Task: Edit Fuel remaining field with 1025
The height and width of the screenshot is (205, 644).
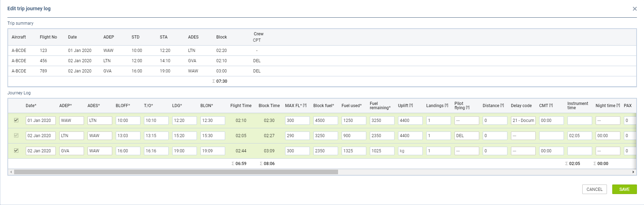Action: [382, 151]
